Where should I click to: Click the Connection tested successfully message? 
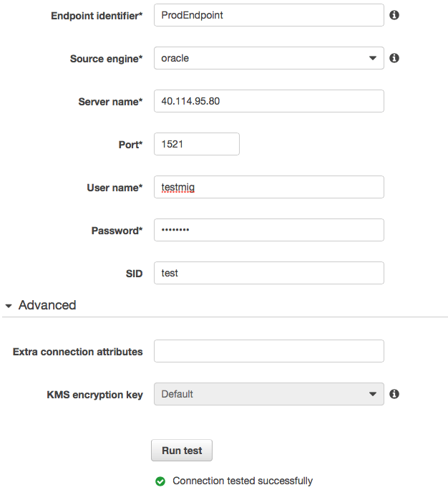[243, 481]
